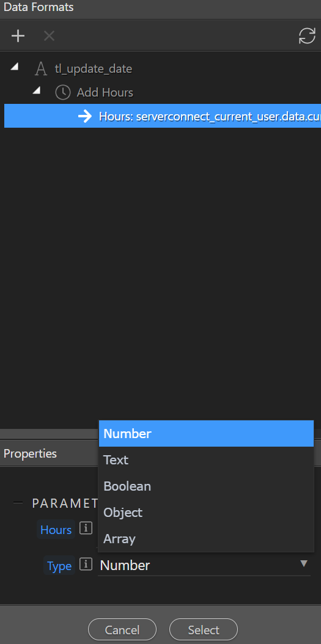
Task: Collapse the Add Hours tree node
Action: click(37, 90)
